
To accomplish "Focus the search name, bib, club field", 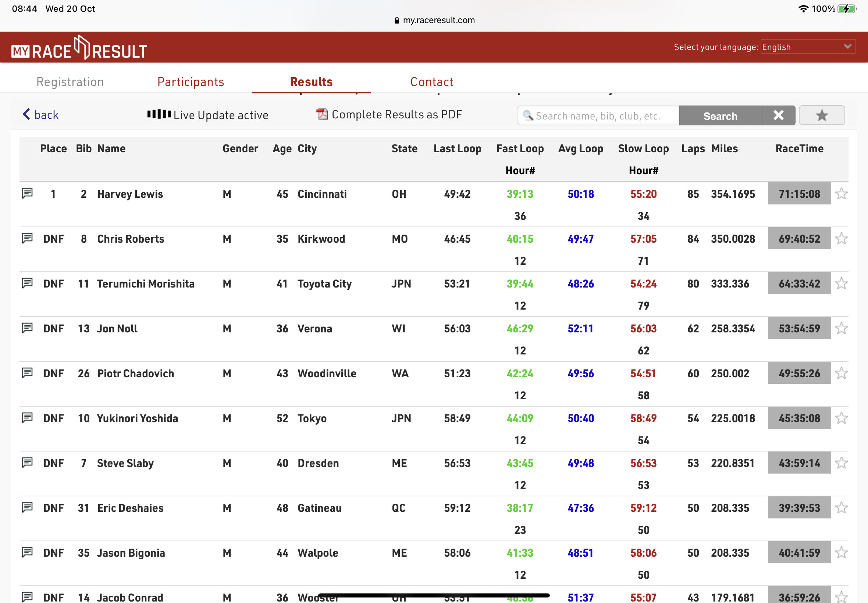I will click(x=598, y=115).
